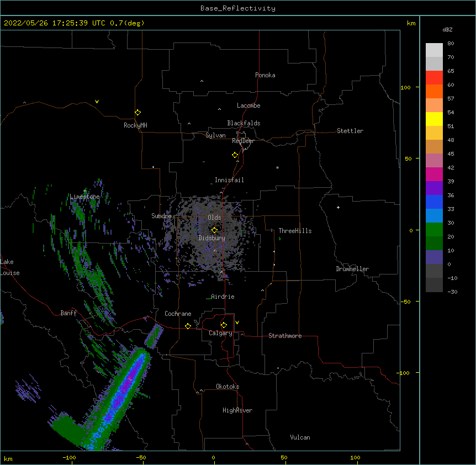
Task: Select the Sylvan label
Action: point(215,135)
